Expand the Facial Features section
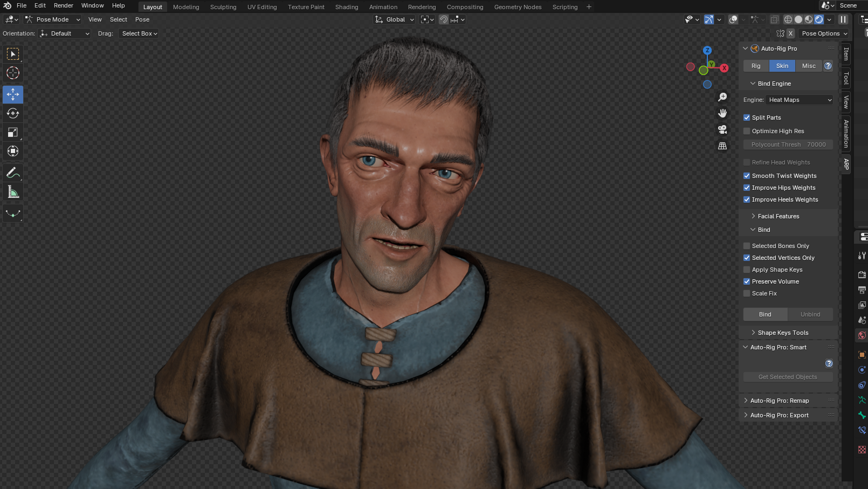The image size is (868, 489). click(778, 216)
